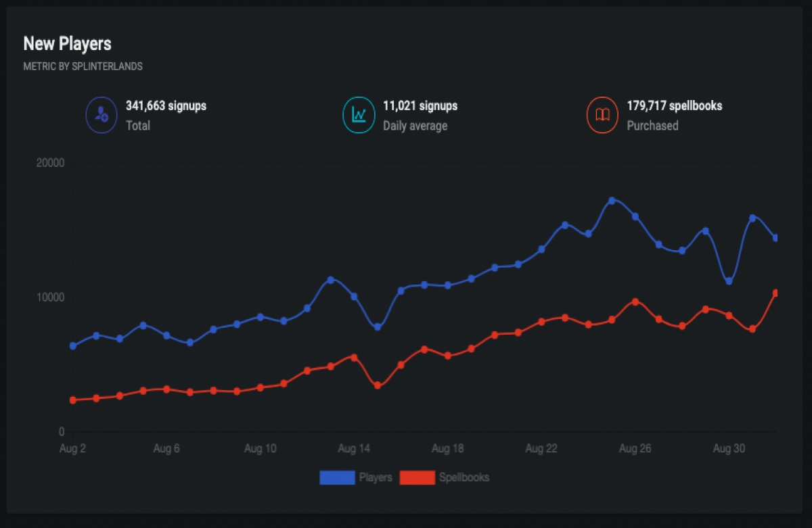The height and width of the screenshot is (528, 812).
Task: Toggle the Players legend entry
Action: tap(356, 477)
